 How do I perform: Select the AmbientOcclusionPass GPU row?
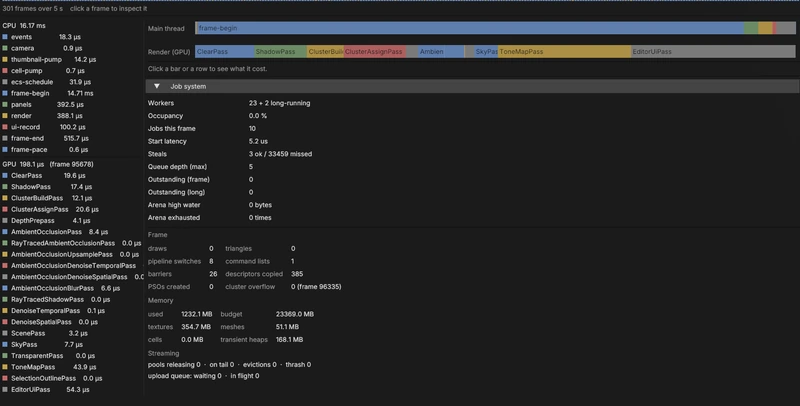[55, 232]
